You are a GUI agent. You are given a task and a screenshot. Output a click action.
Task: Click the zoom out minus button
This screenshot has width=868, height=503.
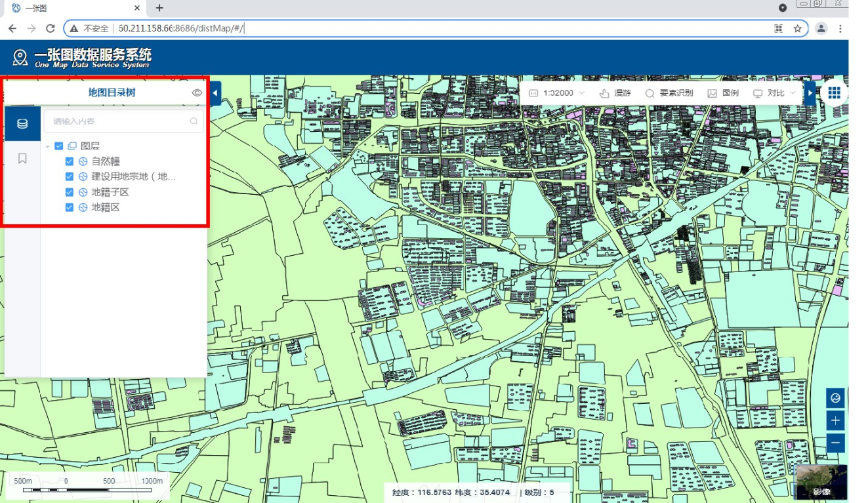click(x=835, y=443)
